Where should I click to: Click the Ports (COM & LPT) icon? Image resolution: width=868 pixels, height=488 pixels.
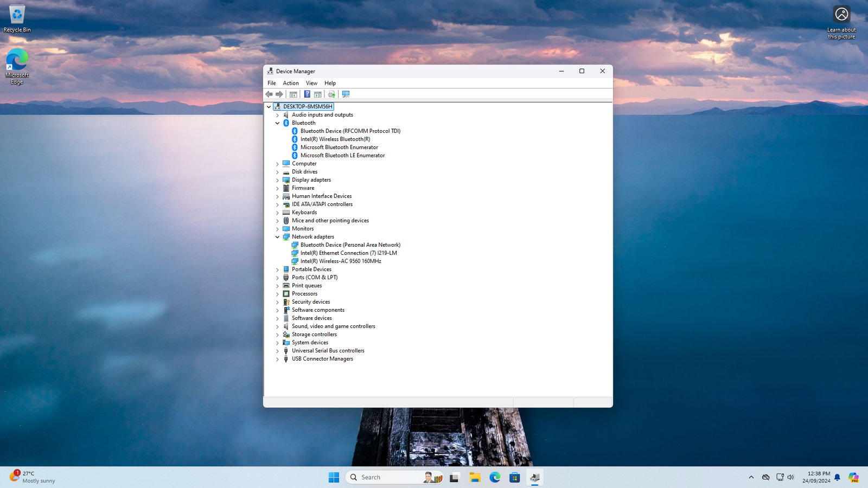click(x=286, y=278)
